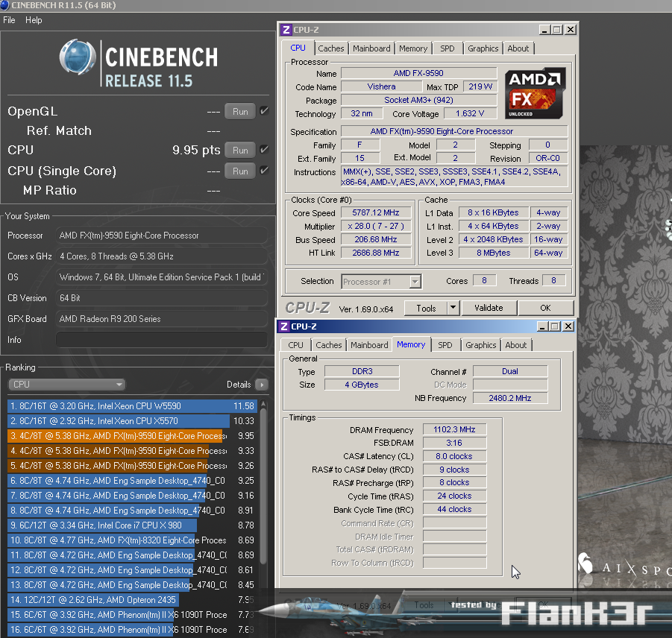Open Graphics tab in upper CPU-Z window
This screenshot has height=638, width=672.
coord(483,48)
